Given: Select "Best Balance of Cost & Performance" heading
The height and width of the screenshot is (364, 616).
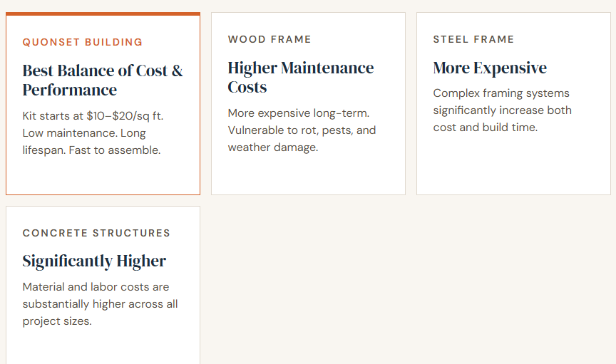Looking at the screenshot, I should 102,80.
